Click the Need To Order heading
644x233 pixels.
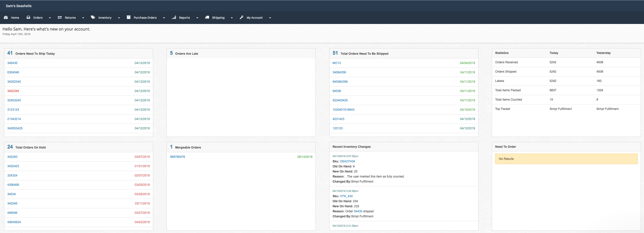(x=505, y=147)
